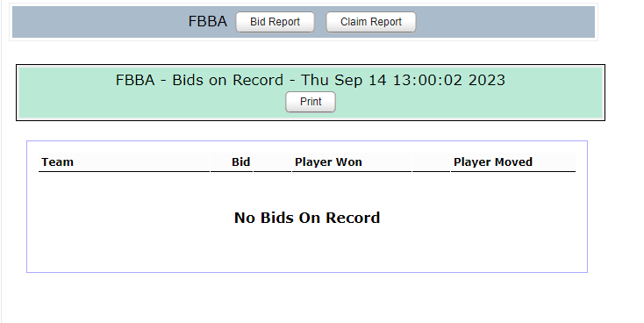
Task: Click the blank header cell before Player Won
Action: [272, 161]
